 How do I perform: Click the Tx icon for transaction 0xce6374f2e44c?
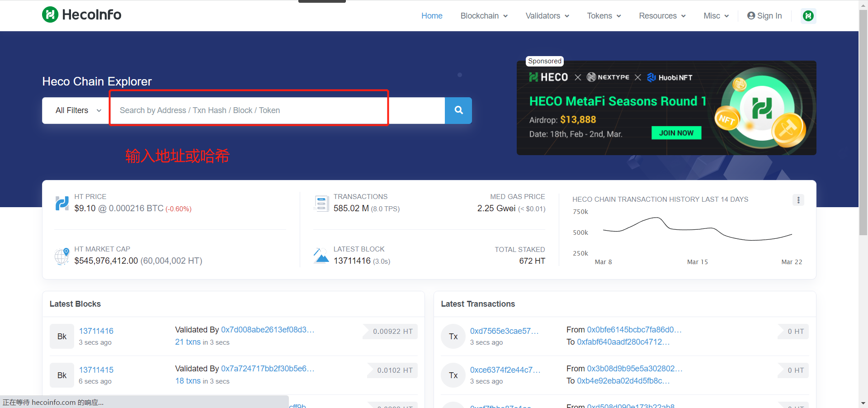[453, 375]
